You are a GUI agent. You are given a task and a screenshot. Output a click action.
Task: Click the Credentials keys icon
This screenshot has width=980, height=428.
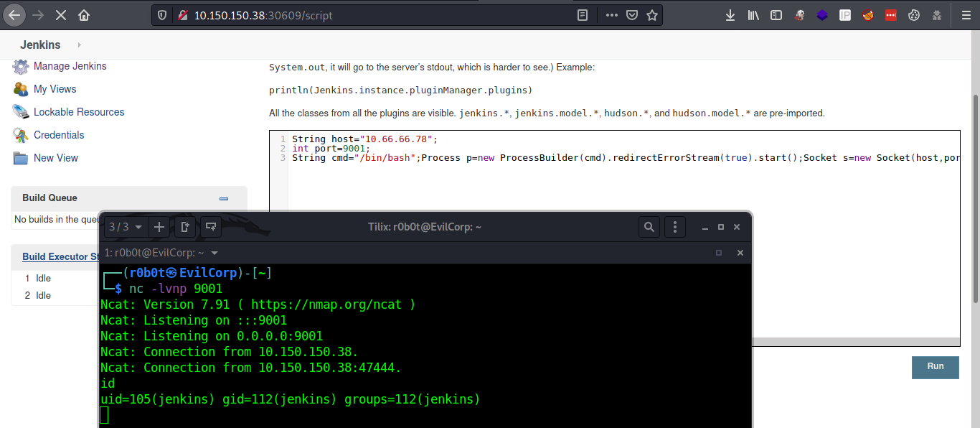(x=21, y=135)
